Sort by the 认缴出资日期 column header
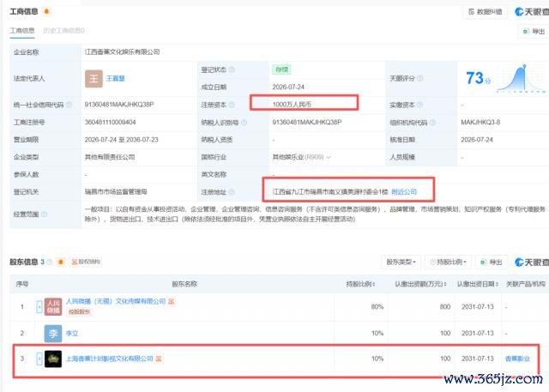This screenshot has height=392, width=549. pyautogui.click(x=478, y=284)
